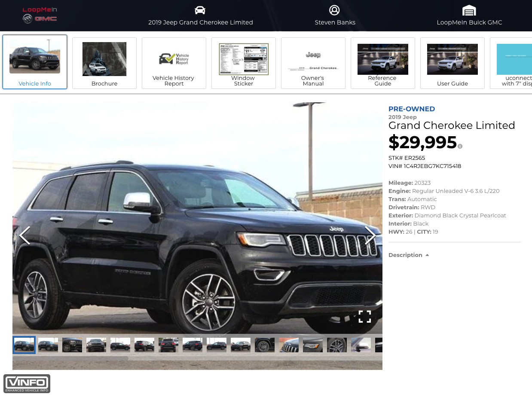
Task: Click the car icon above vehicle name
Action: [x=200, y=10]
